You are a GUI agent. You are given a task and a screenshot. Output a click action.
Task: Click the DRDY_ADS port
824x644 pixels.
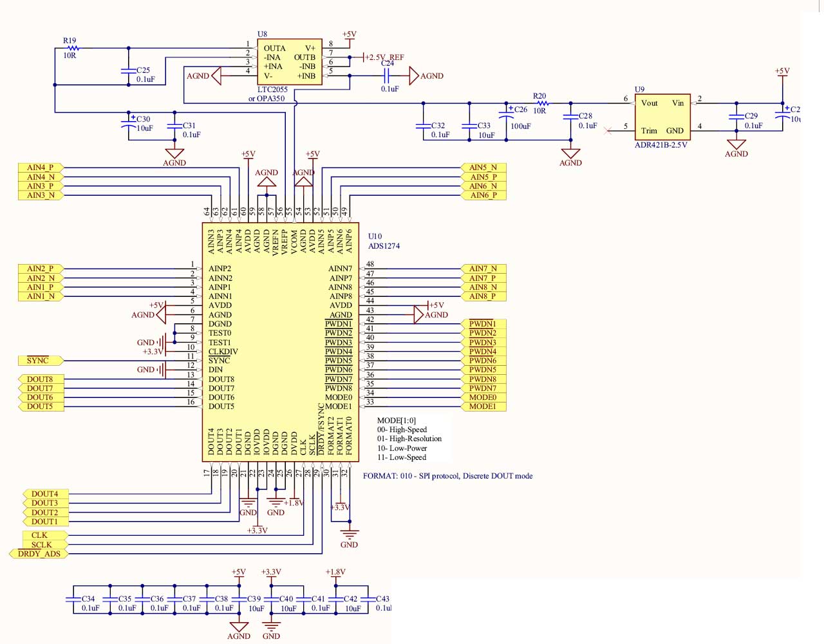[39, 554]
